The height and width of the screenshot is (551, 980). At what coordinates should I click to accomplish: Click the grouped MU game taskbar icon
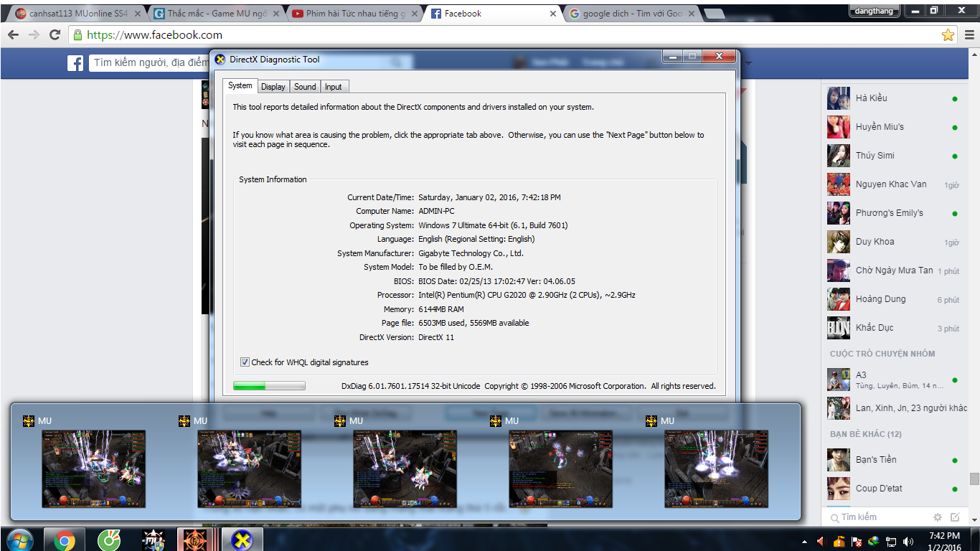[x=196, y=540]
